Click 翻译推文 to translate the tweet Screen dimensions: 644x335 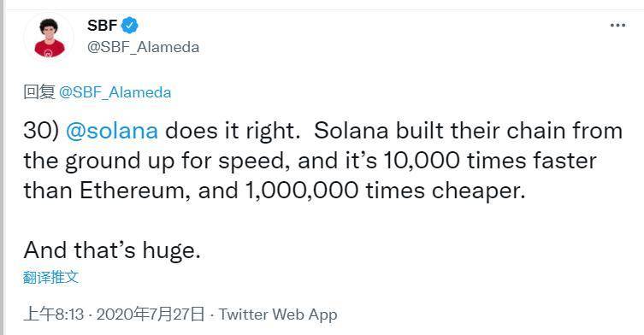tap(50, 277)
